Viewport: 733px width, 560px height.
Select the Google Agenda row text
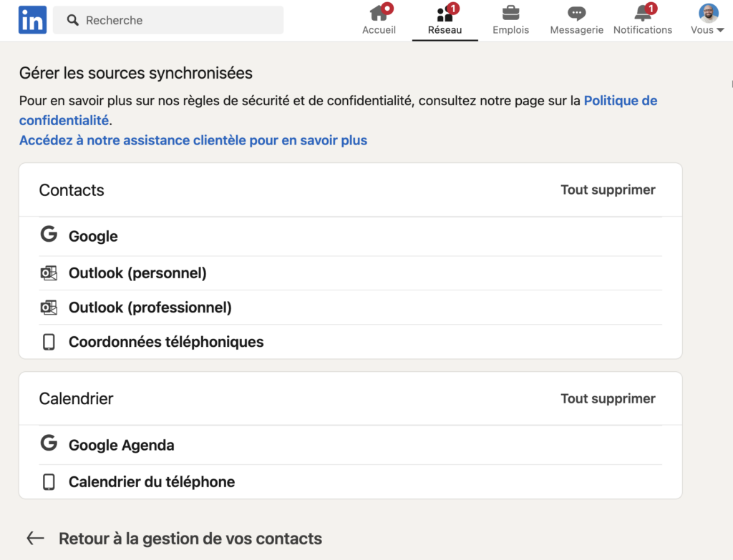121,445
